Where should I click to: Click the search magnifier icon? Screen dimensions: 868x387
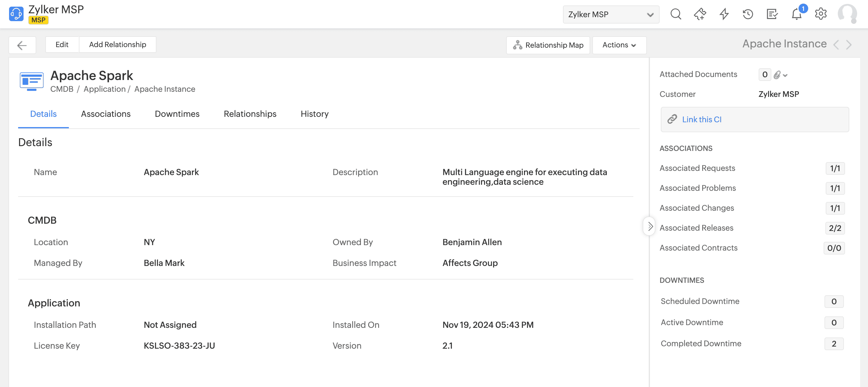[676, 14]
